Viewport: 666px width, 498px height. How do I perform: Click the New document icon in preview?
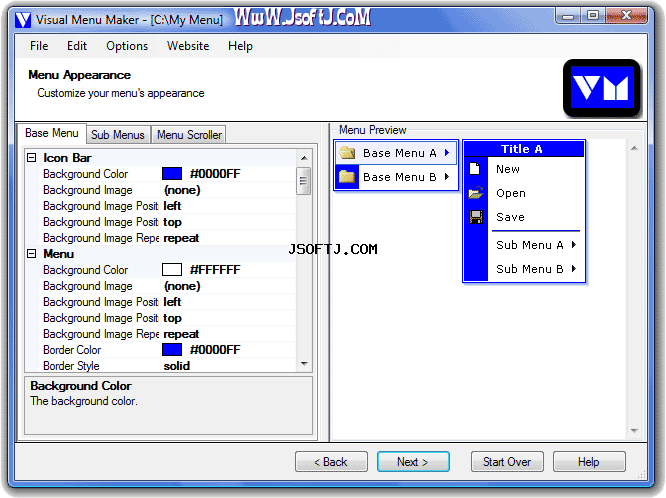[475, 169]
